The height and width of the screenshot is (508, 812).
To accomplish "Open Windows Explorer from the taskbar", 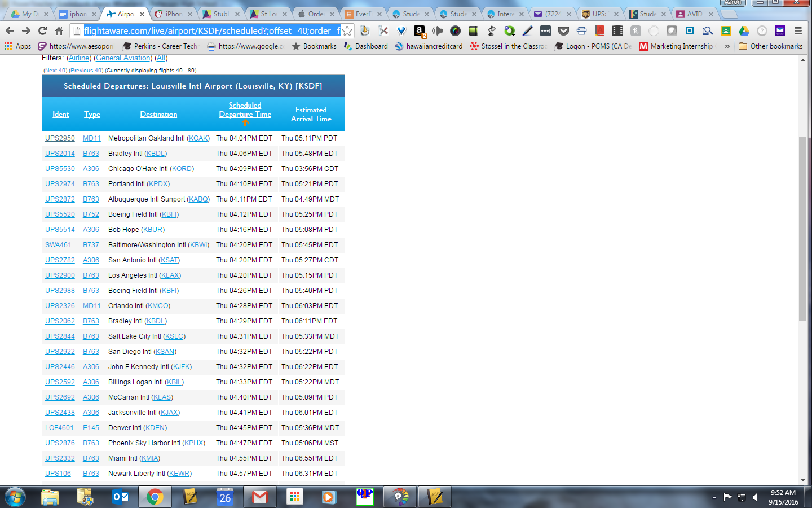I will click(x=50, y=497).
